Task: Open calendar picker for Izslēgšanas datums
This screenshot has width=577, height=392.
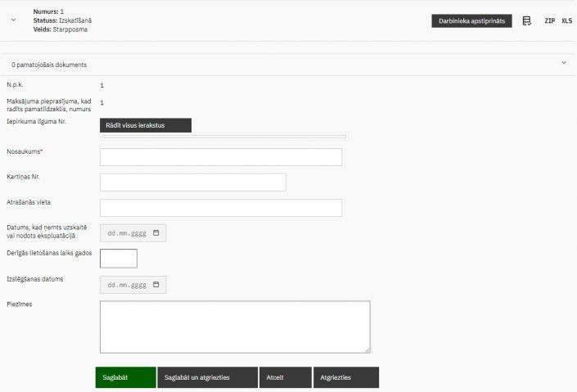Action: click(x=156, y=285)
